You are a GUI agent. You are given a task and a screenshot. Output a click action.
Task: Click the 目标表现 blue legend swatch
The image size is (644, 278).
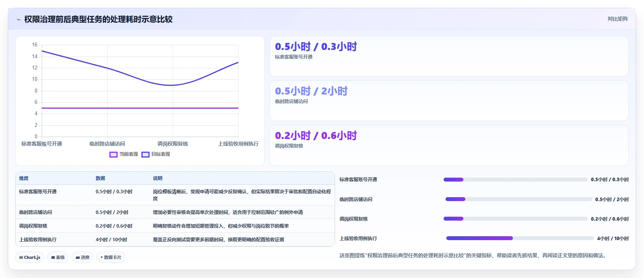click(145, 154)
